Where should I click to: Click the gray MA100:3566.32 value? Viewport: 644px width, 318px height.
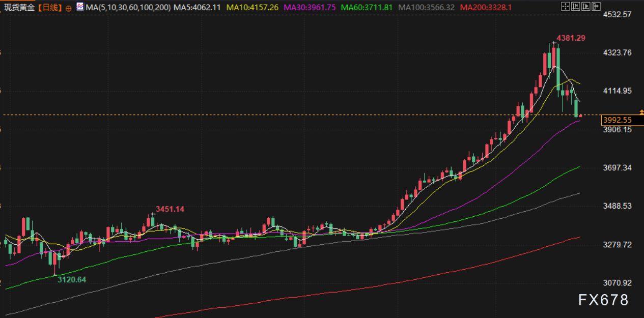tap(426, 7)
